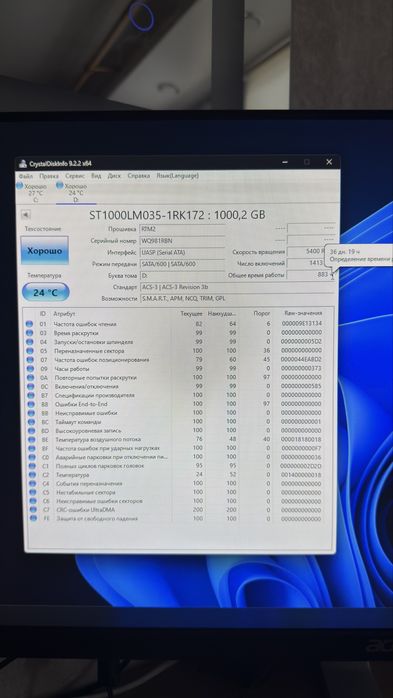This screenshot has width=393, height=698.
Task: Click the Интерфейс field UASP (Serial ATA)
Action: click(x=182, y=252)
